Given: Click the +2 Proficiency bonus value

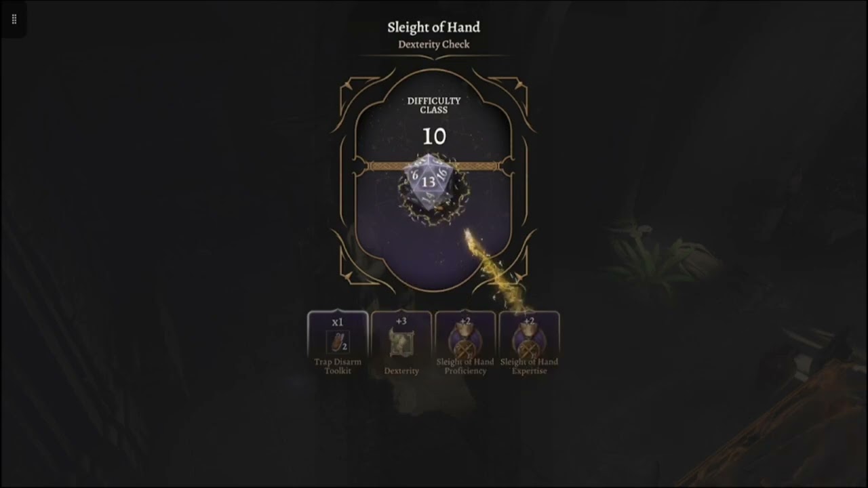Looking at the screenshot, I should [x=465, y=321].
